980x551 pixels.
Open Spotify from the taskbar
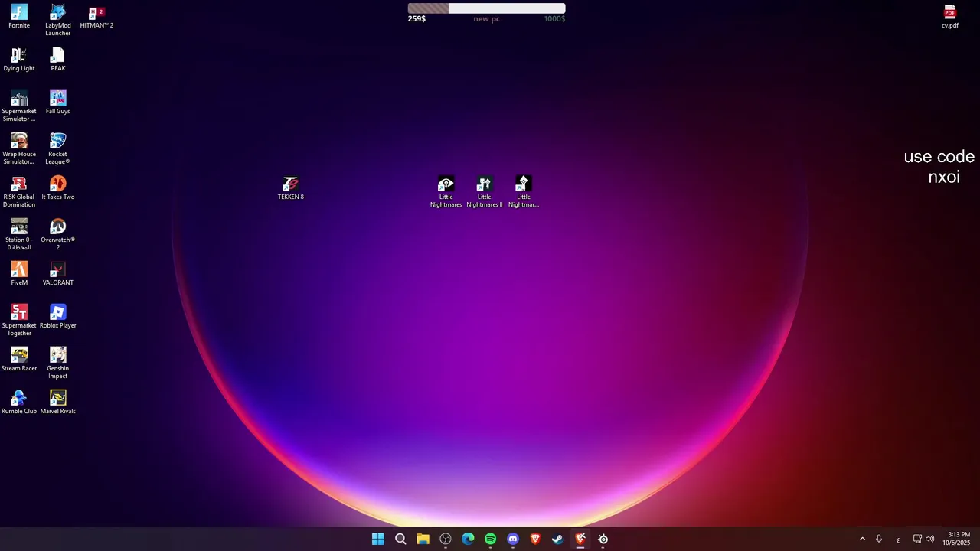(490, 539)
